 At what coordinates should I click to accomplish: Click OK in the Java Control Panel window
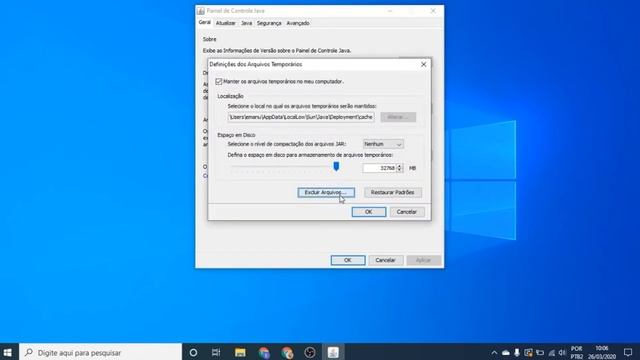coord(348,260)
